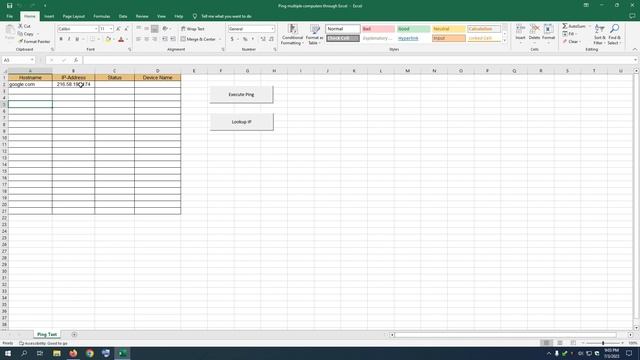This screenshot has height=360, width=640.
Task: Add a new sheet
Action: [74, 334]
